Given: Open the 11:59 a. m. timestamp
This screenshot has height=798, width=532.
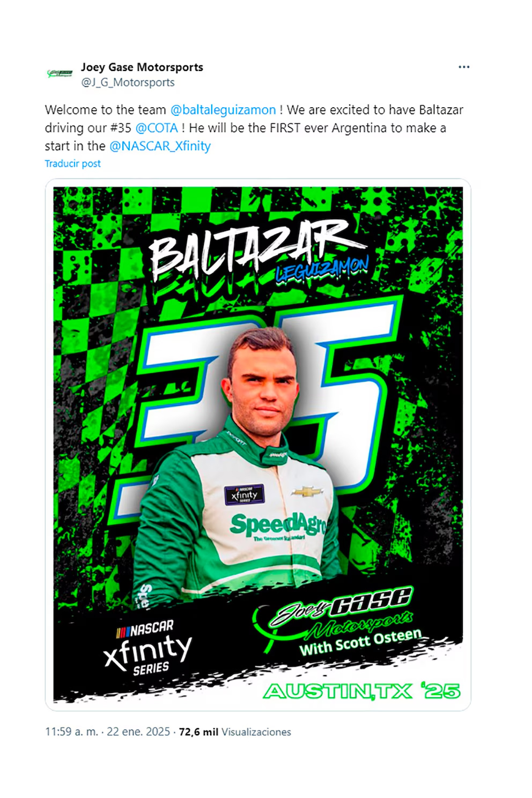Looking at the screenshot, I should point(71,731).
